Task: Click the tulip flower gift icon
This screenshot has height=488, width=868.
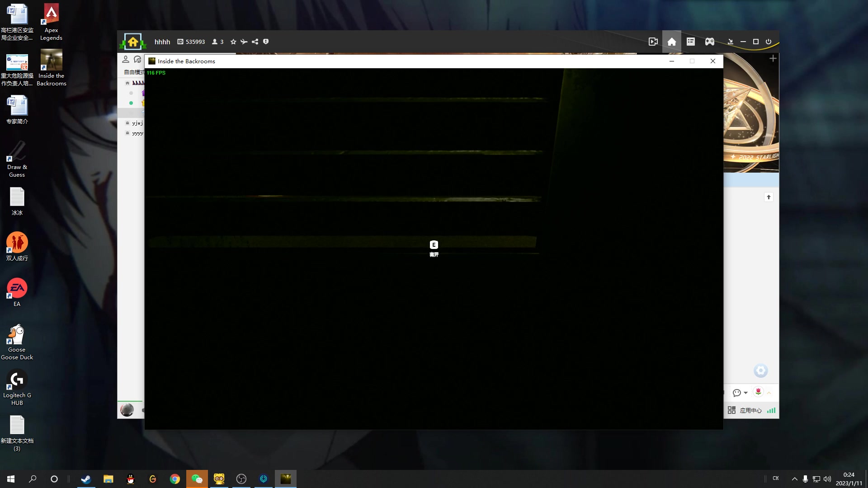Action: [x=758, y=392]
